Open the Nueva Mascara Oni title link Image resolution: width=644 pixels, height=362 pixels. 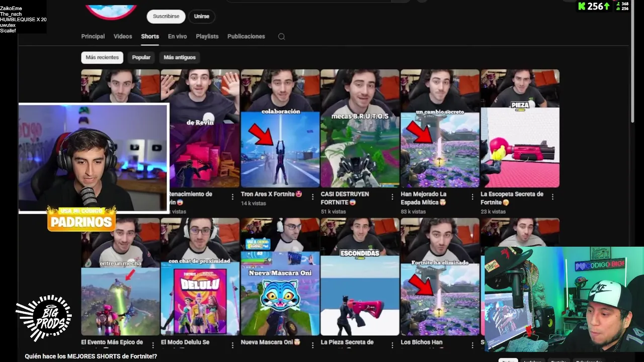click(271, 342)
